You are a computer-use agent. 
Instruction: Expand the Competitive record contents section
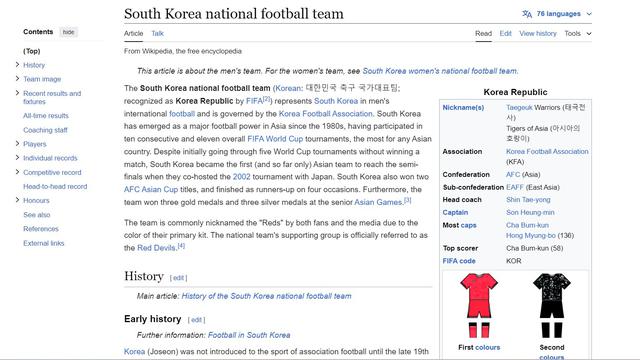pos(17,172)
